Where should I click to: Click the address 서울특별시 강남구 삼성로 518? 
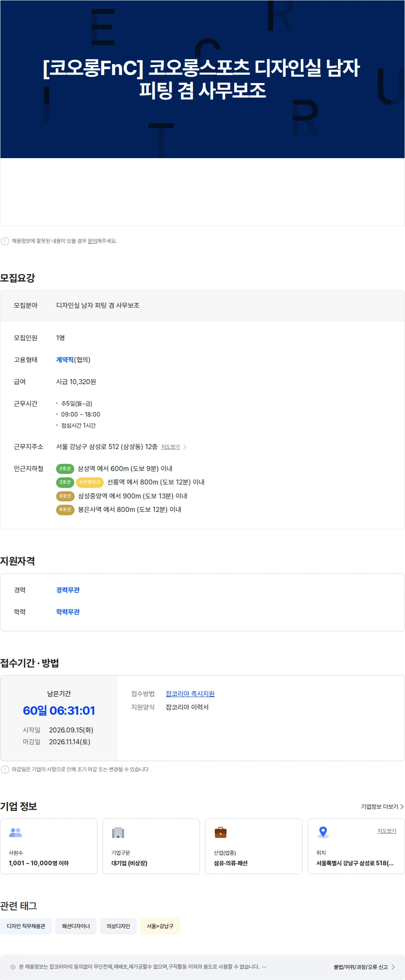click(x=355, y=863)
